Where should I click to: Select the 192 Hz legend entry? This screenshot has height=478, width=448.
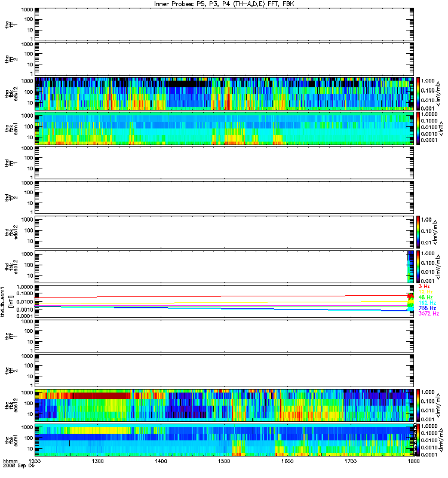pyautogui.click(x=427, y=303)
